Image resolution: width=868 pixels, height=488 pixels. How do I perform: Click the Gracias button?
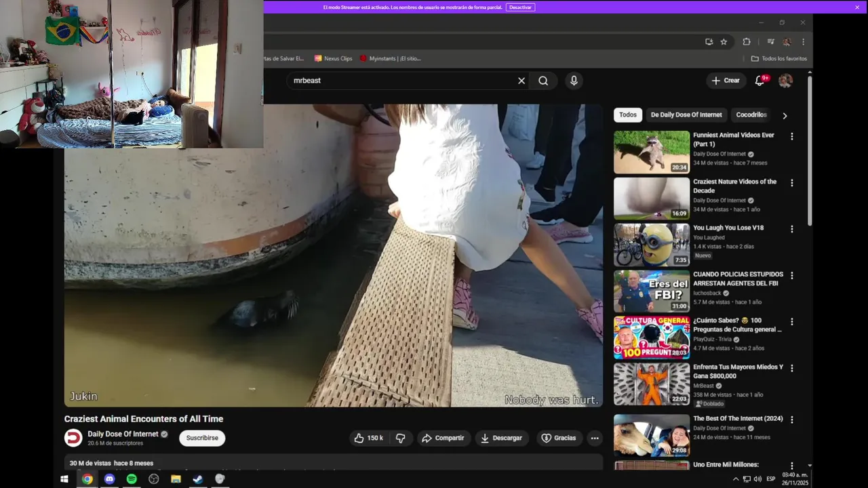click(x=558, y=438)
